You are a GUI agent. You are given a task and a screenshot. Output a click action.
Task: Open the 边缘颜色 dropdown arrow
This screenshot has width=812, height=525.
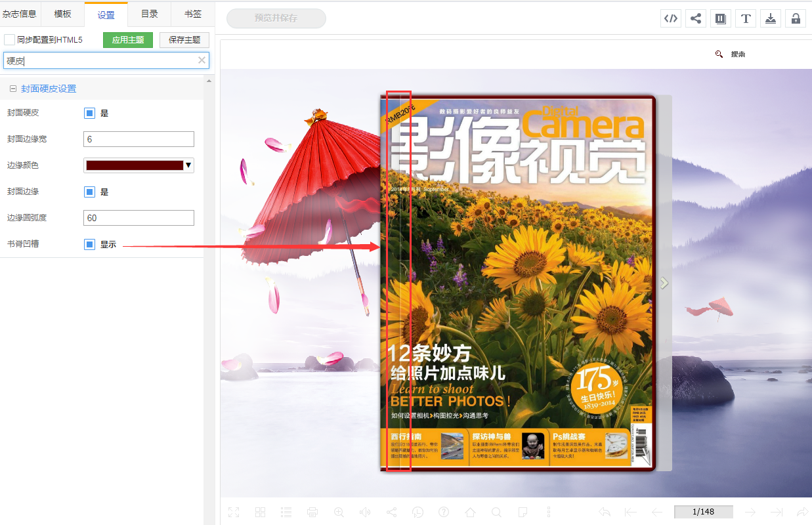click(188, 165)
